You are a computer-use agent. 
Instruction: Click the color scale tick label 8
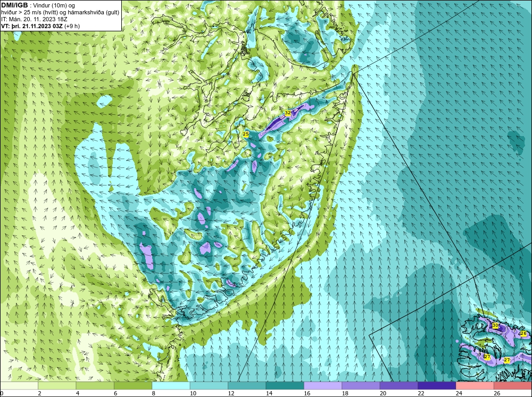pos(154,393)
